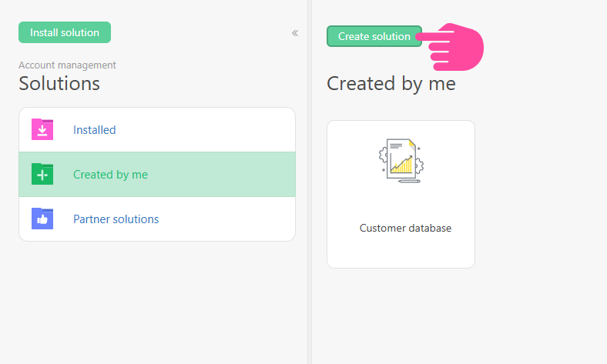Click the Solutions heading in the sidebar
607x364 pixels.
(59, 84)
